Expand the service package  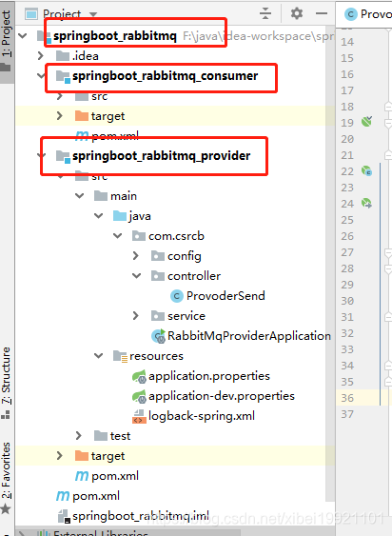(x=136, y=316)
